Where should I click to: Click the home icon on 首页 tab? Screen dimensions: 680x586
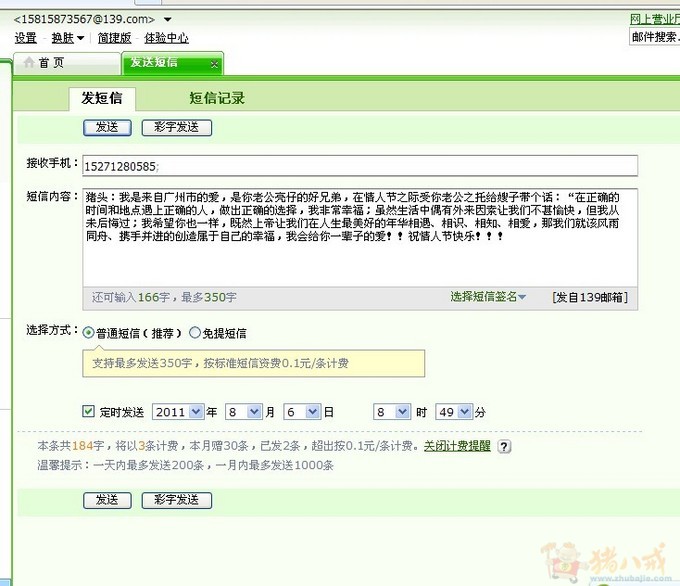29,62
